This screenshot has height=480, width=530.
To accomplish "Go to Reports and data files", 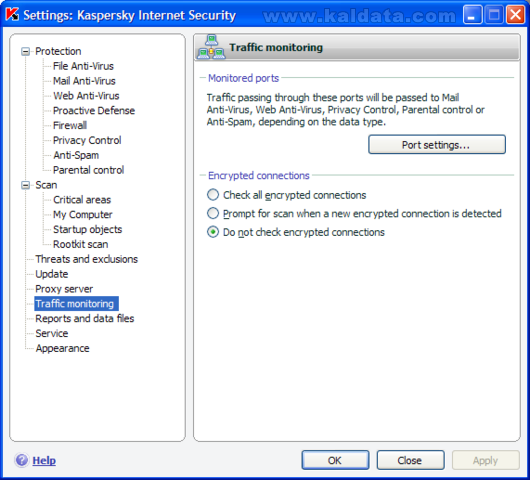I will pyautogui.click(x=85, y=318).
